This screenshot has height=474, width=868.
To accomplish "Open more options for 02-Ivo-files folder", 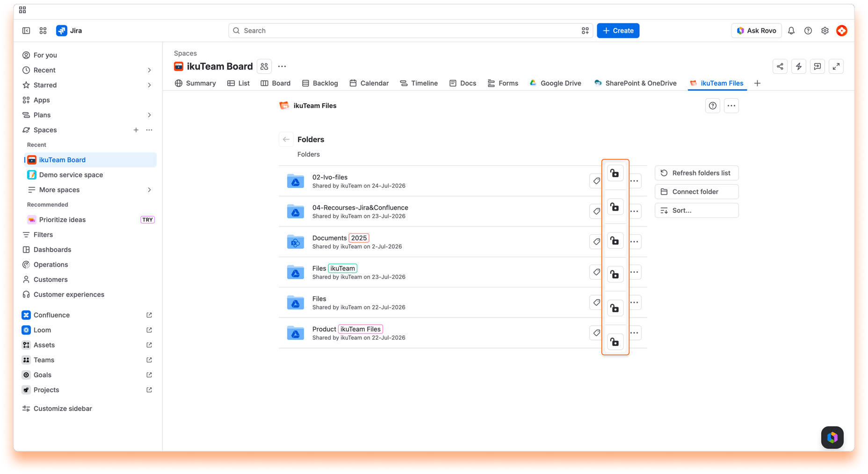I will (634, 181).
